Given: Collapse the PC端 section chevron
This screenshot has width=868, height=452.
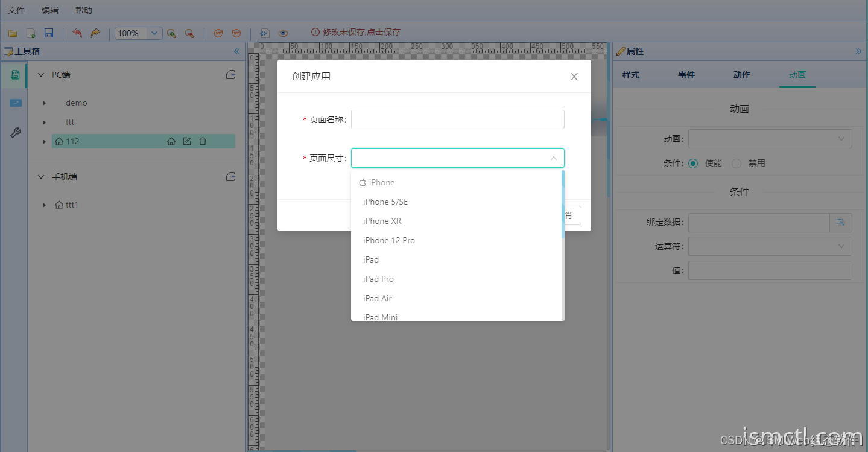Looking at the screenshot, I should click(x=41, y=75).
